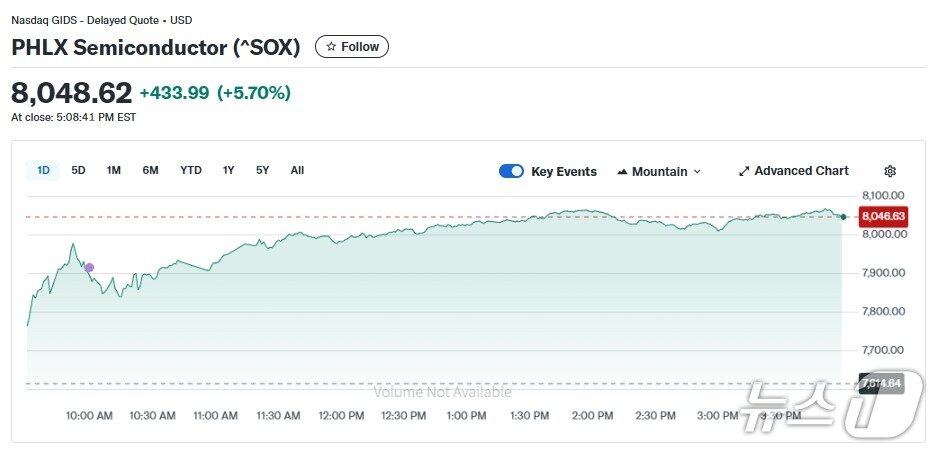
Task: Show the All time range
Action: [x=297, y=170]
